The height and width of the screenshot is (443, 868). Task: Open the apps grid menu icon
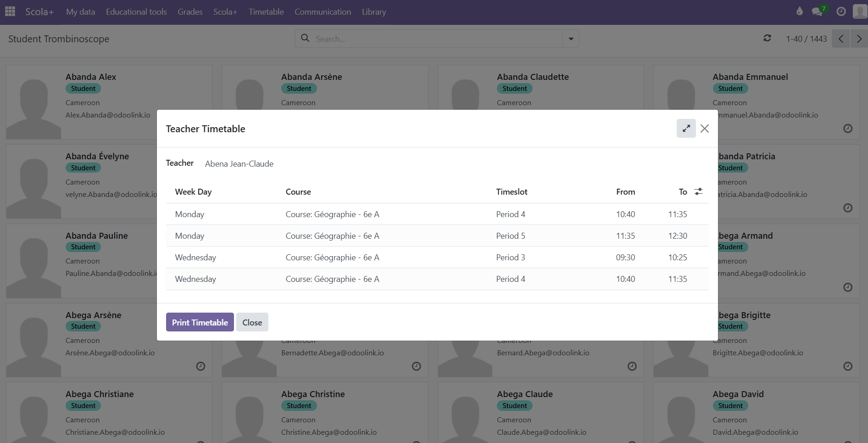(10, 11)
